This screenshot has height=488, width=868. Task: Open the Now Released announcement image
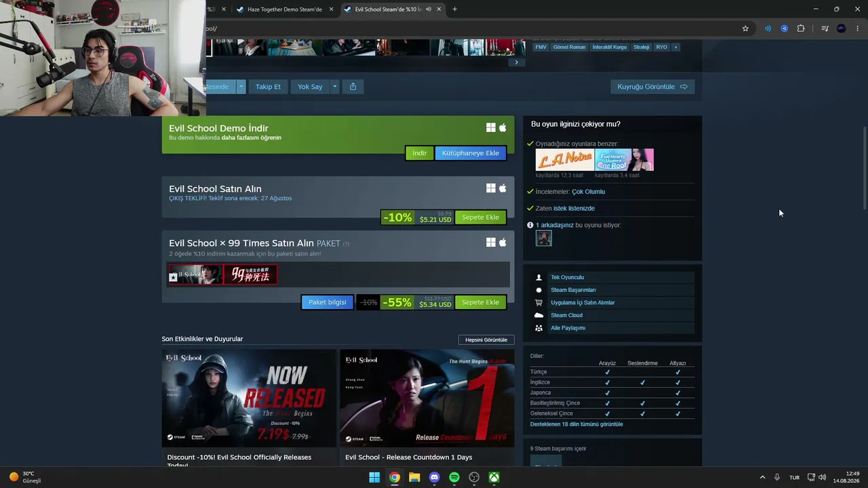coord(249,398)
